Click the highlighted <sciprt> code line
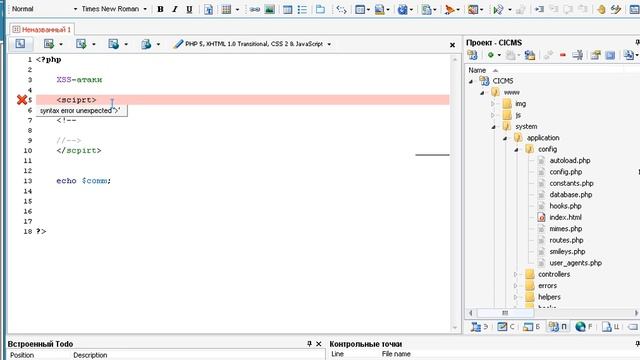 [x=242, y=100]
